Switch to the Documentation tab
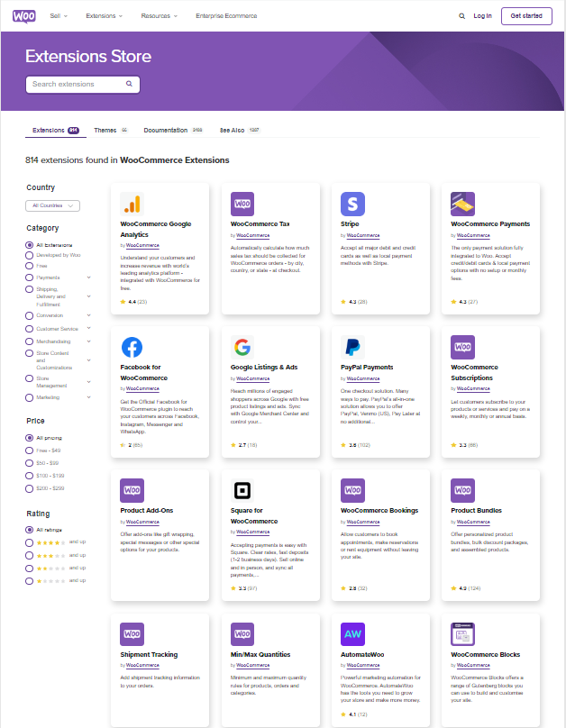This screenshot has height=728, width=566. pyautogui.click(x=173, y=131)
